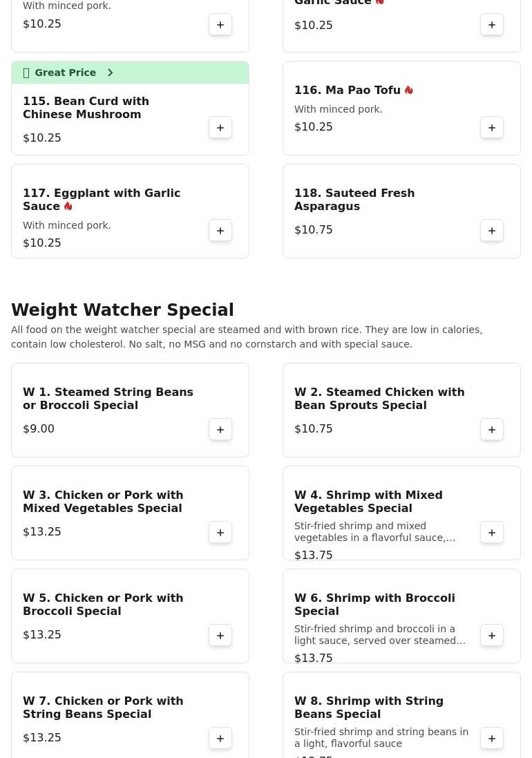This screenshot has height=758, width=532.
Task: Add 118. Sauteed Fresh Asparagus
Action: click(x=492, y=231)
